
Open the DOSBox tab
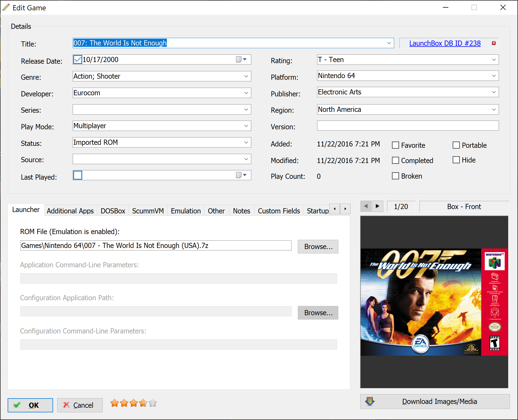tap(113, 211)
